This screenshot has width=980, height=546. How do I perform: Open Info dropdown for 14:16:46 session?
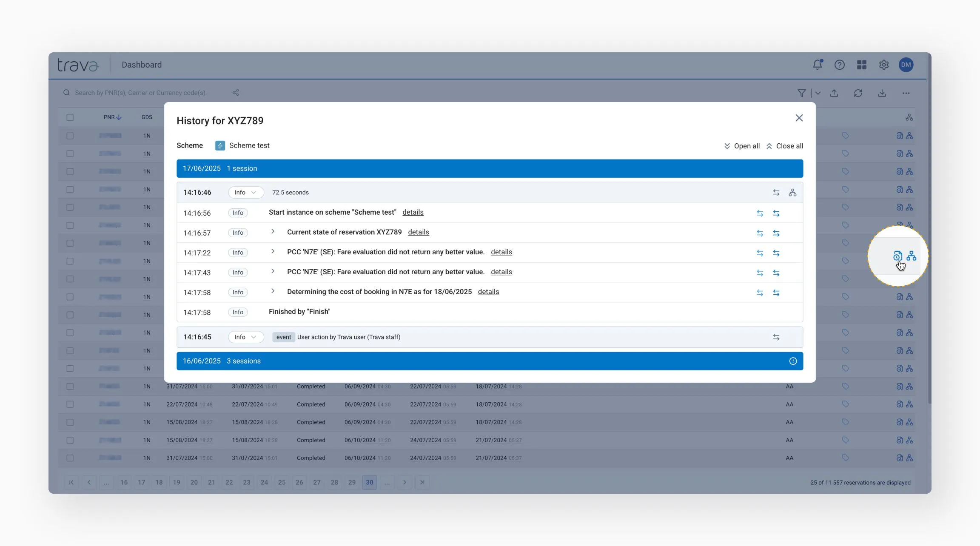point(245,193)
